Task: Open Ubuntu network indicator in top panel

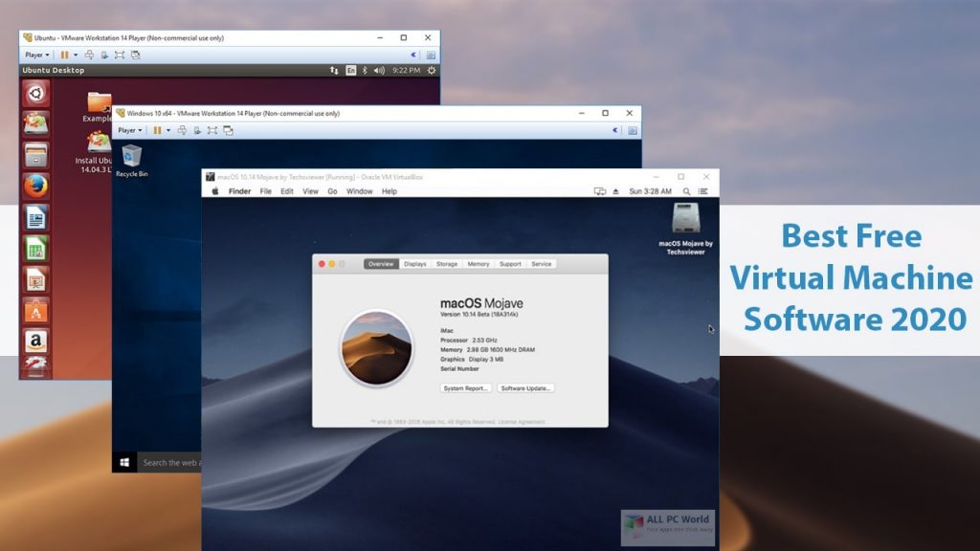Action: (334, 71)
